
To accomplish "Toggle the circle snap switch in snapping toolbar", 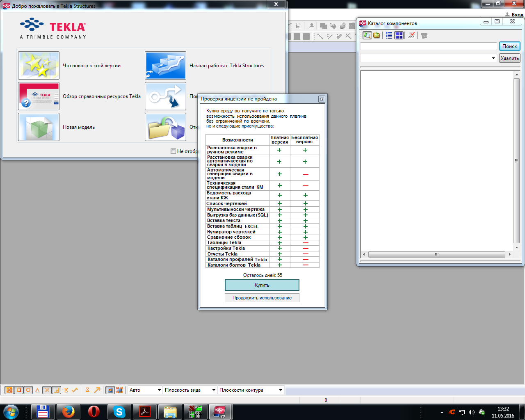I will click(x=28, y=390).
